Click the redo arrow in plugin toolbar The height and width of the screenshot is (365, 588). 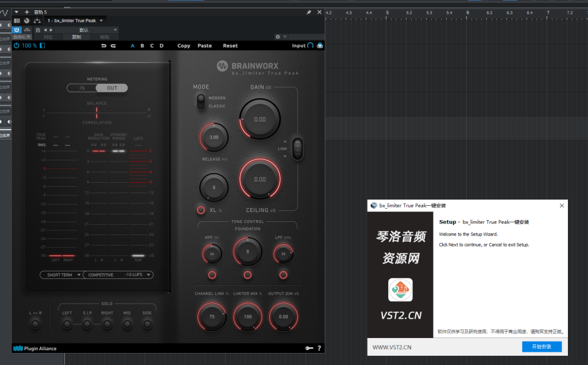pyautogui.click(x=113, y=46)
